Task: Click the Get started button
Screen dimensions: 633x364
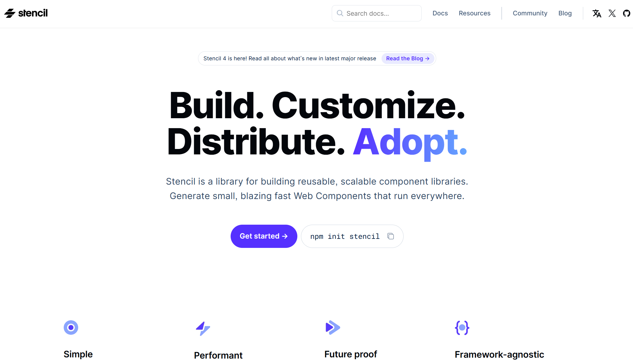Action: [263, 236]
